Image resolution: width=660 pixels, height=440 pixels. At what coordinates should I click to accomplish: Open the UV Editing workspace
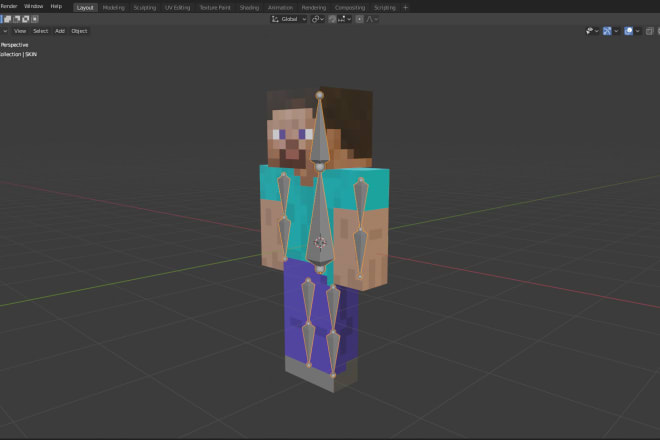pyautogui.click(x=177, y=8)
